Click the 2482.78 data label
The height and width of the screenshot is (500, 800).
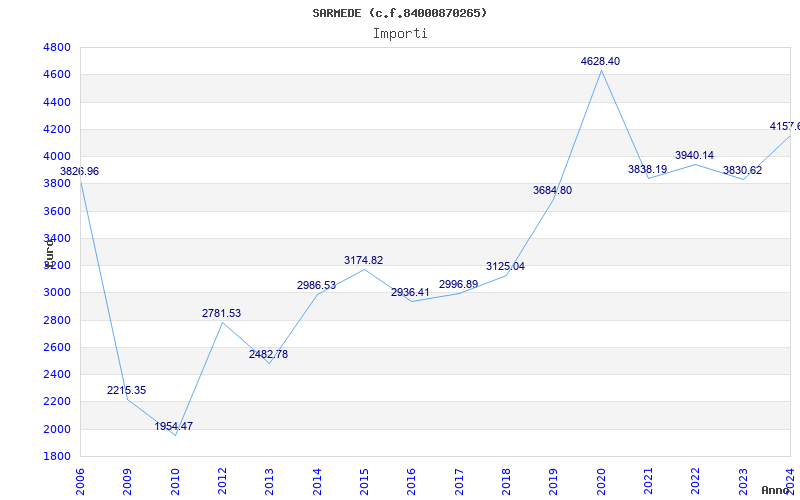[268, 354]
